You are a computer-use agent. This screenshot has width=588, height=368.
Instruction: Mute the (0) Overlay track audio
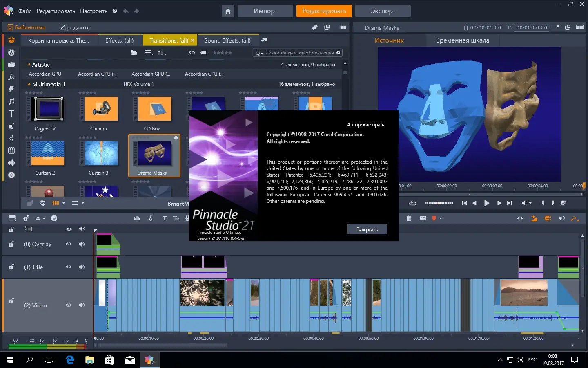[x=82, y=244]
